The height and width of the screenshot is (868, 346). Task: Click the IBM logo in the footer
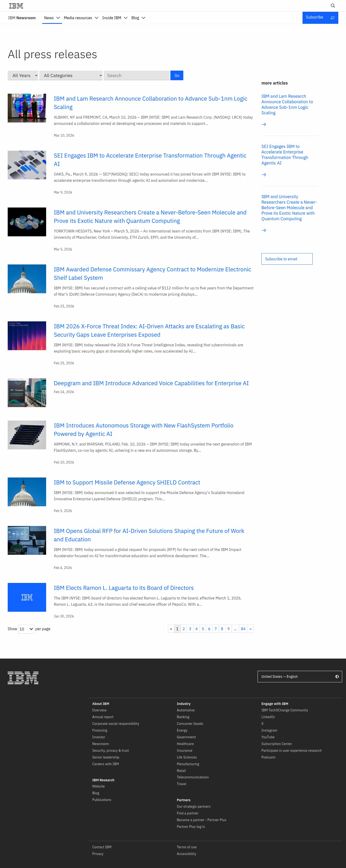[23, 678]
